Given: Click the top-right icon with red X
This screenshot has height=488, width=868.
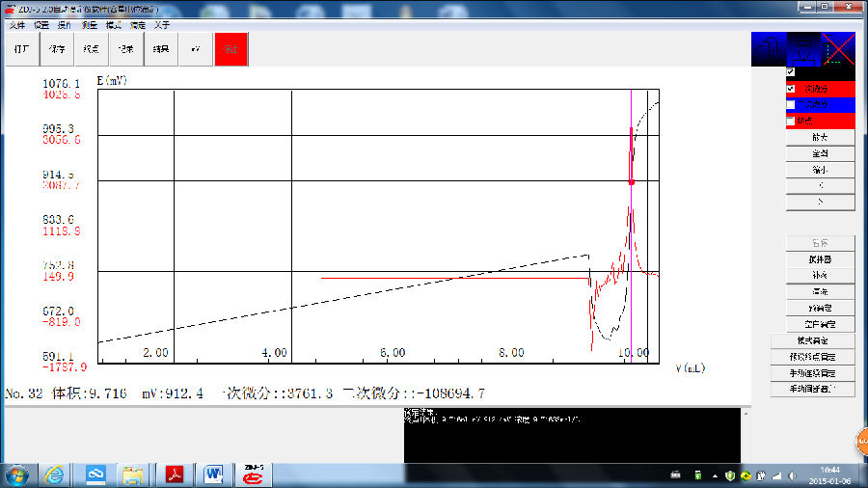Looking at the screenshot, I should click(x=839, y=48).
